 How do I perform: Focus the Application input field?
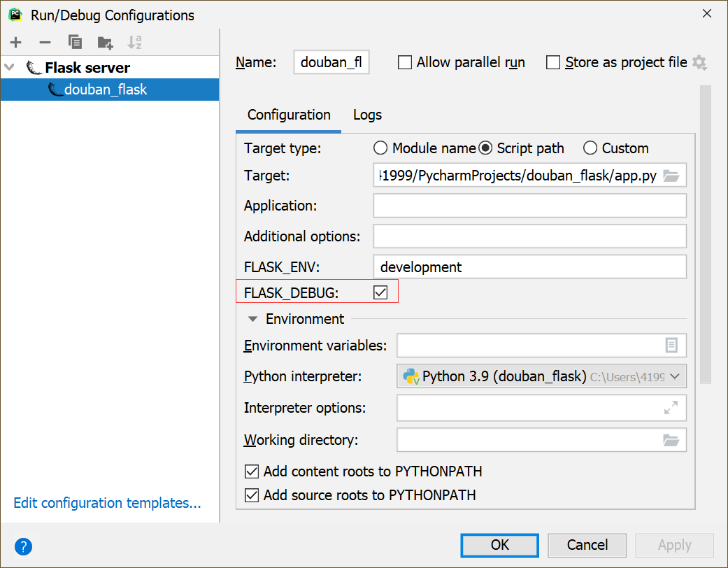point(530,206)
